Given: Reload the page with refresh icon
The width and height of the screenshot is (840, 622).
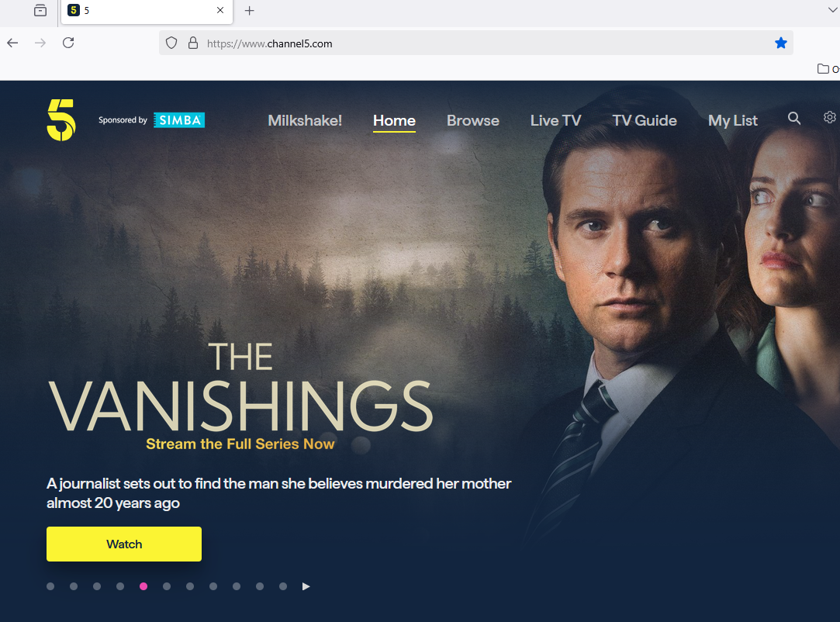Looking at the screenshot, I should click(x=68, y=43).
